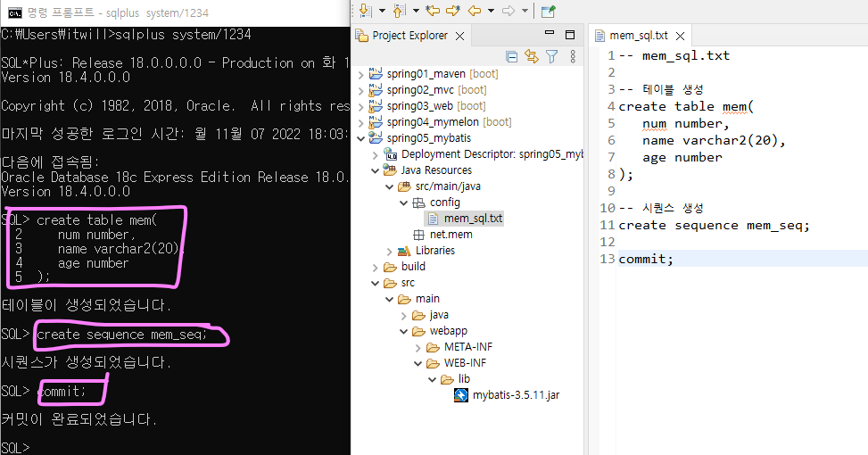Select Java Resources node
This screenshot has height=455, width=868.
pos(428,170)
